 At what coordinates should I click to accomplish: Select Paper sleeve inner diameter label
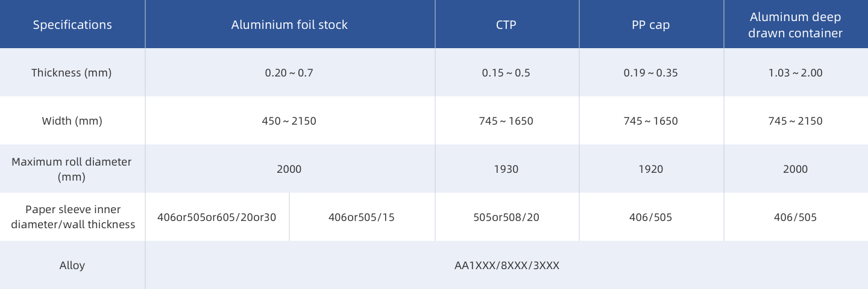click(73, 217)
